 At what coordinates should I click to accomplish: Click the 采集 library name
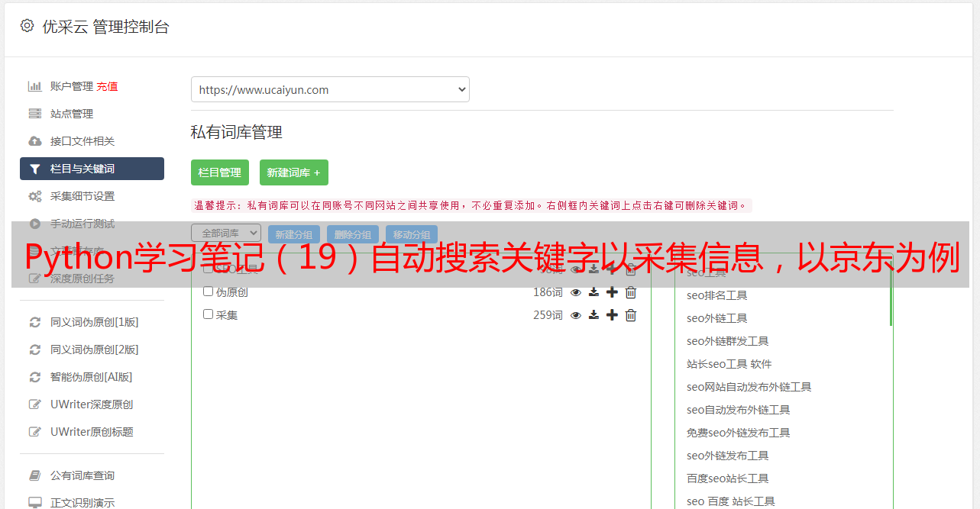pos(227,315)
